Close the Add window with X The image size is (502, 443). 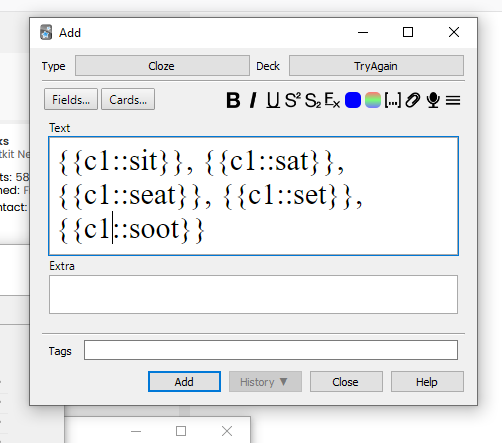point(454,32)
